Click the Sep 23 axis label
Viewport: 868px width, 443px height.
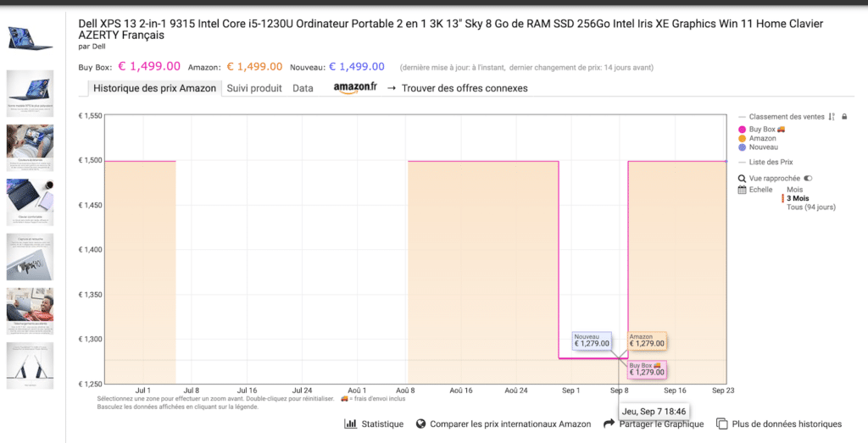click(723, 390)
